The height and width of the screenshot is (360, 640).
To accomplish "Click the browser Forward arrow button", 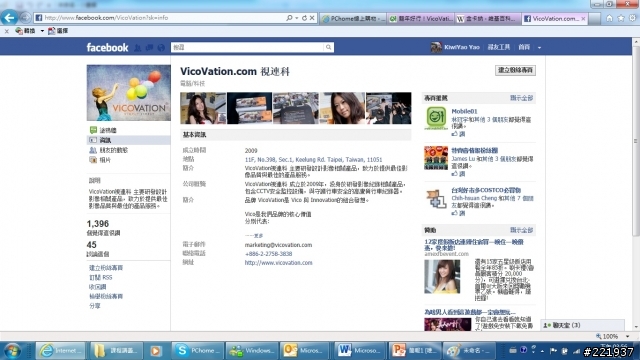I will coord(25,18).
